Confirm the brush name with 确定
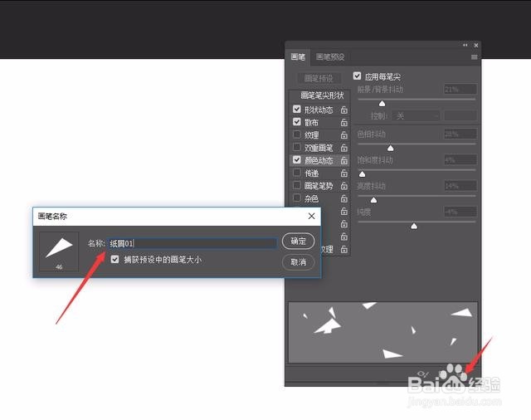Viewport: 531px width, 420px height. pos(299,242)
